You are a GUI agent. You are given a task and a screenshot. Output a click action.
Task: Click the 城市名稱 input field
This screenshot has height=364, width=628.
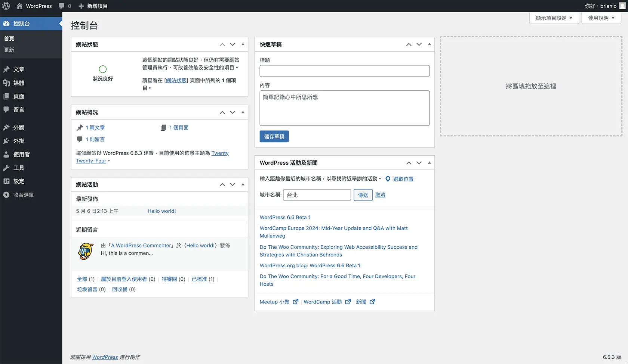[317, 195]
